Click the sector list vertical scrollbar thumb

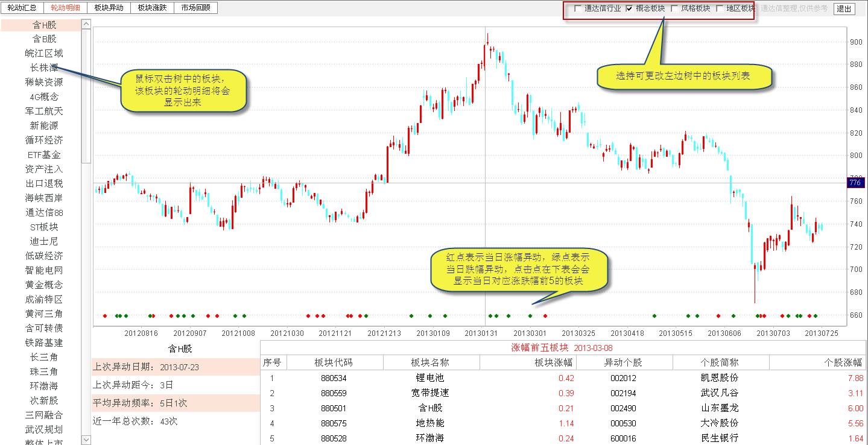click(x=86, y=96)
